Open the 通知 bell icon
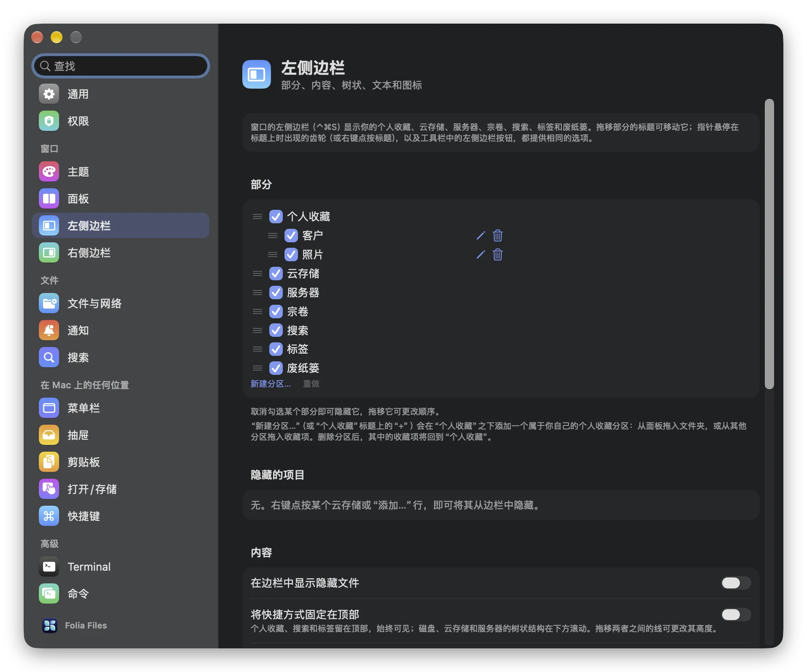Viewport: 807px width, 672px height. click(x=49, y=331)
